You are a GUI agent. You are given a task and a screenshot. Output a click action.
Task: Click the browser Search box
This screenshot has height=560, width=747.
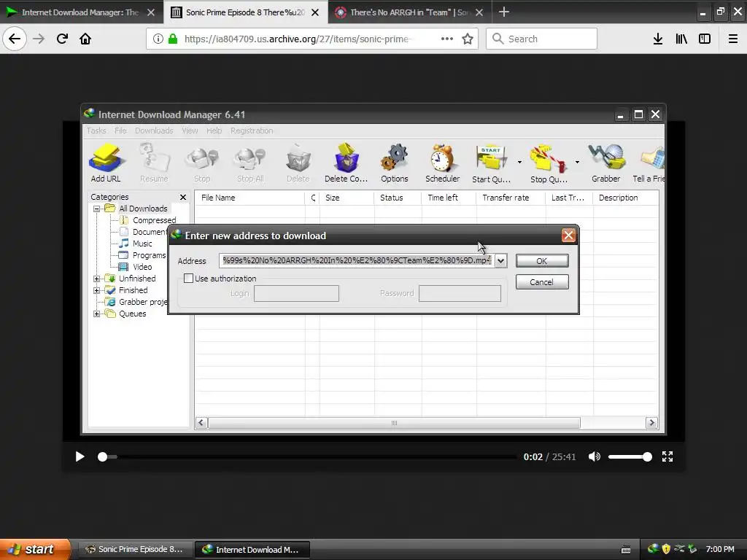[x=542, y=39]
